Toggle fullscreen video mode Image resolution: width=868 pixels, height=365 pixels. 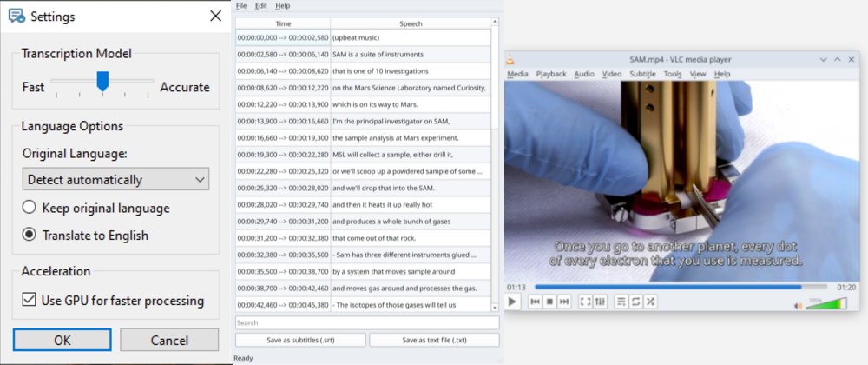[585, 302]
